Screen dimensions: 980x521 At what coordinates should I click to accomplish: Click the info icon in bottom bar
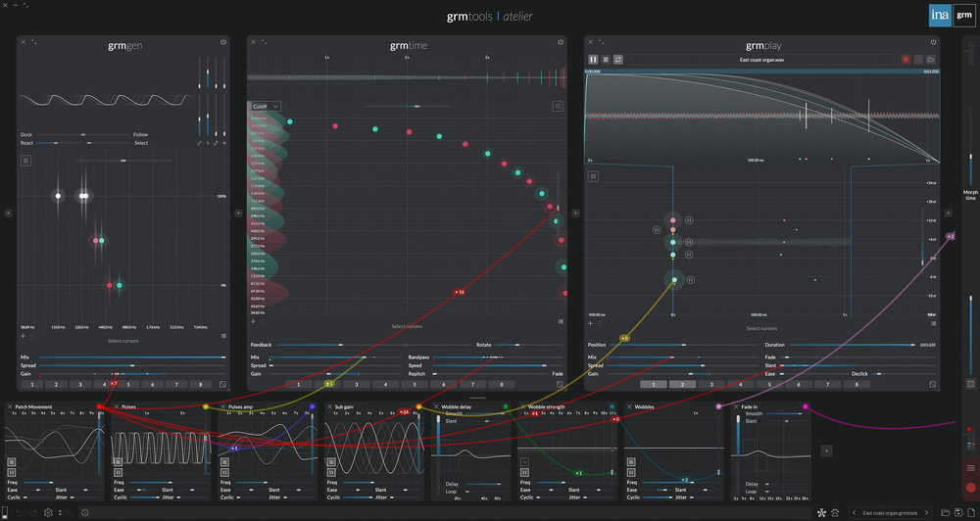(85, 512)
